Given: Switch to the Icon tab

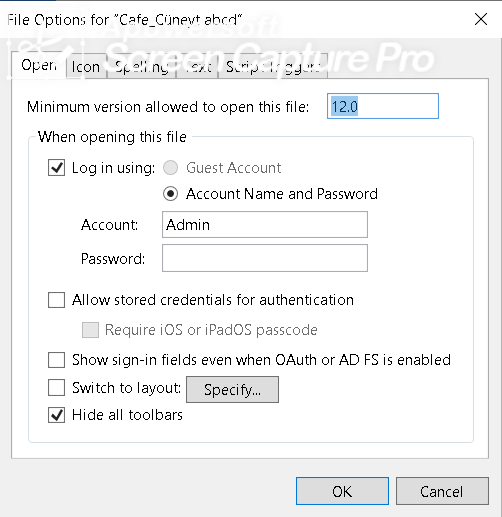Looking at the screenshot, I should pyautogui.click(x=86, y=67).
